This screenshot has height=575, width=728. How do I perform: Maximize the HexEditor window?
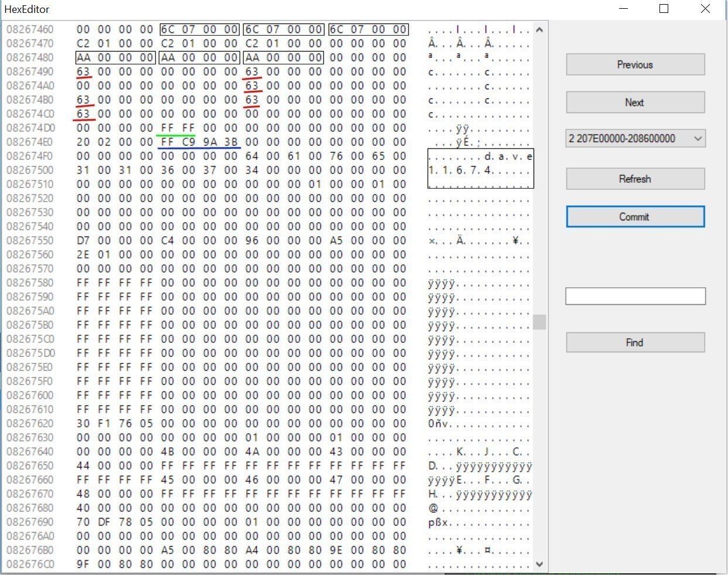[664, 9]
